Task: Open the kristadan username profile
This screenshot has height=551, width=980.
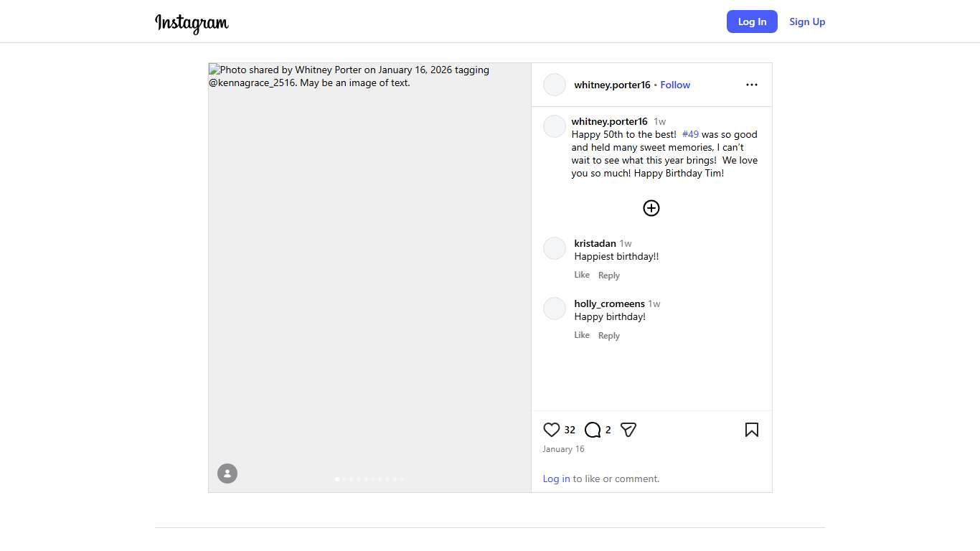Action: [595, 243]
